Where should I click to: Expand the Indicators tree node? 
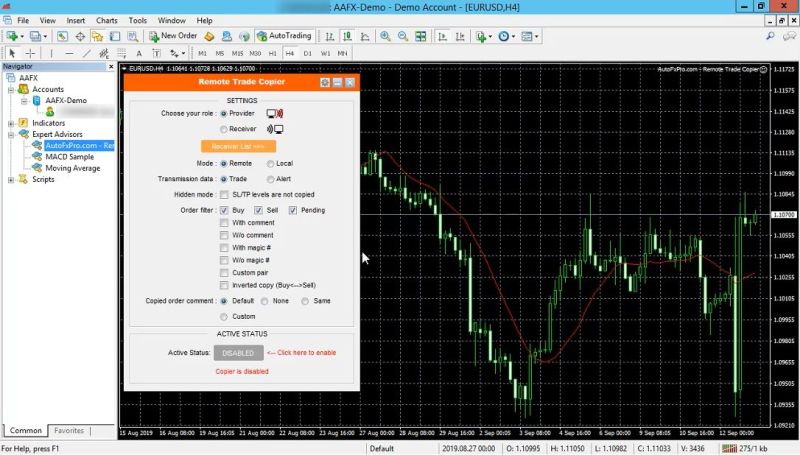pos(11,123)
